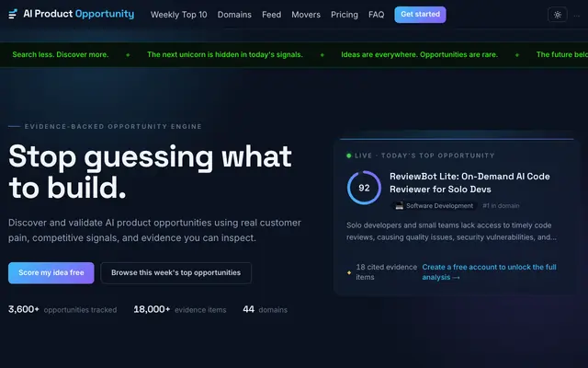Click the '18 cited evidence items' text
The image size is (588, 368).
(x=386, y=272)
